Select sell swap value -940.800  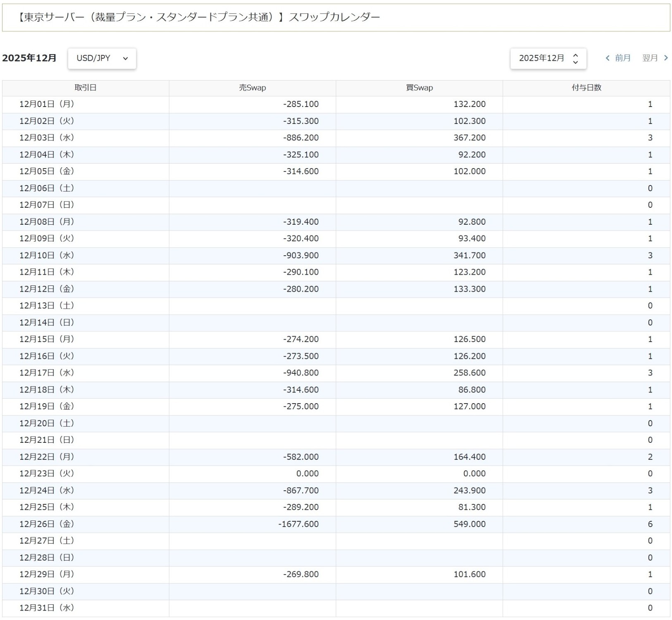[x=301, y=373]
